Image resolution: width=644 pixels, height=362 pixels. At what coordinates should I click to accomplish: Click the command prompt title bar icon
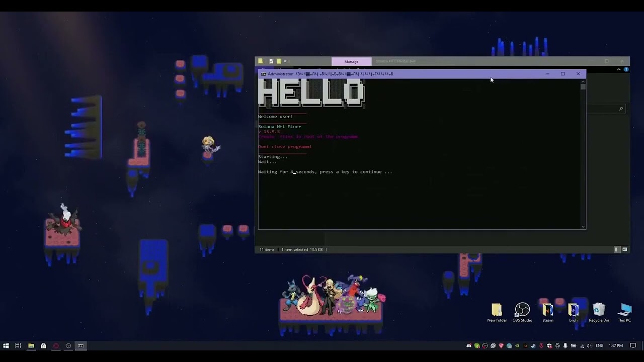[263, 74]
